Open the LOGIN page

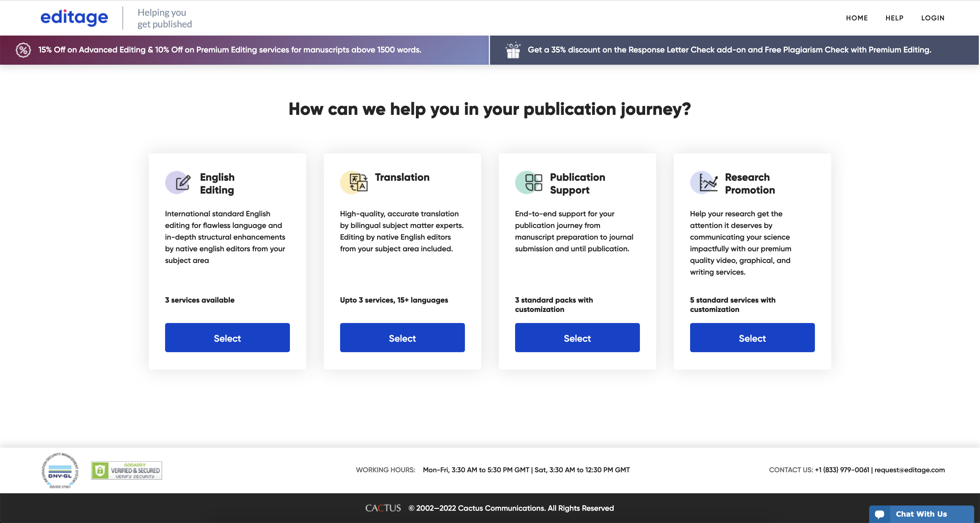pyautogui.click(x=933, y=18)
